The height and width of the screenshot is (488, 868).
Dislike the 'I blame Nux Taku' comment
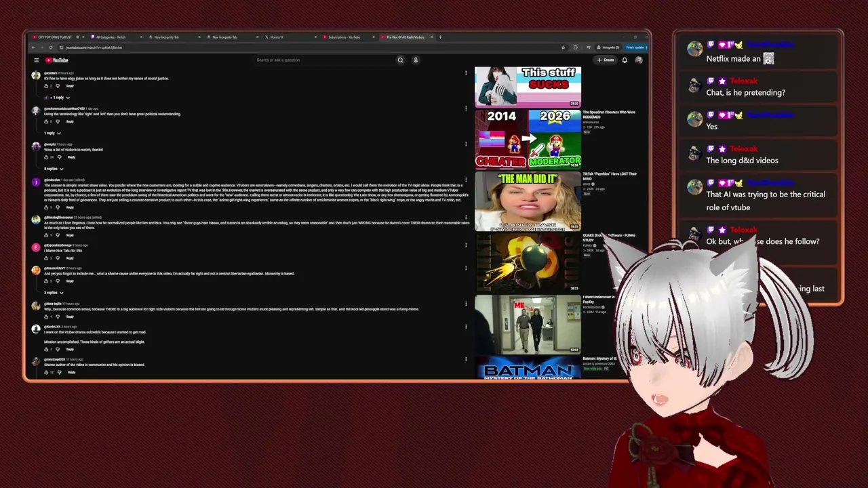(x=58, y=258)
